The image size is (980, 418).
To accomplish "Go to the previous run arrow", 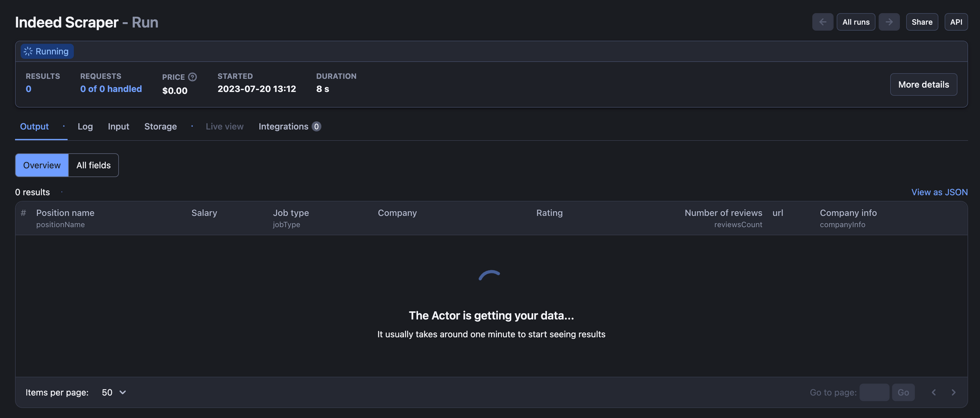I will coord(823,22).
